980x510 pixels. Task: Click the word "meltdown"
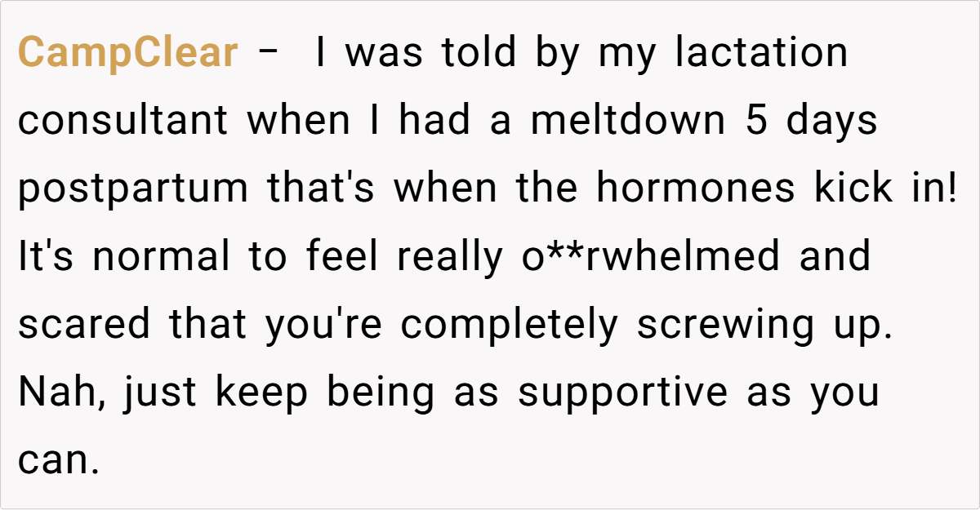(627, 122)
